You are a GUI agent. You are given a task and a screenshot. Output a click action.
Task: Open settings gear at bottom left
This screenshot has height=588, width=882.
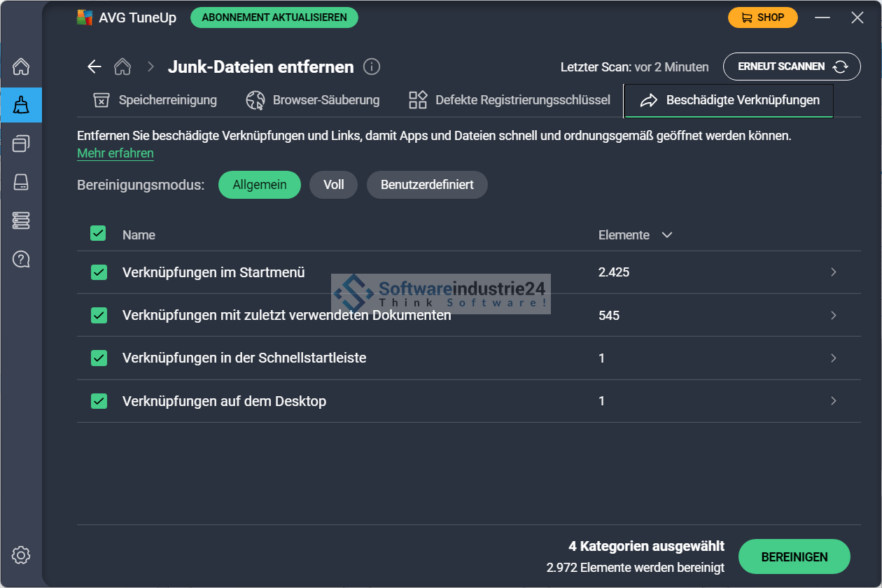21,556
